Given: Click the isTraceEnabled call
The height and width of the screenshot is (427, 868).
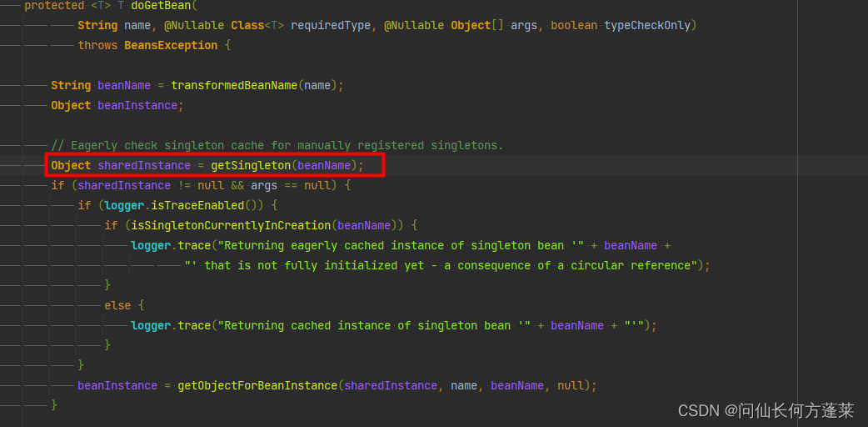Looking at the screenshot, I should click(x=197, y=205).
